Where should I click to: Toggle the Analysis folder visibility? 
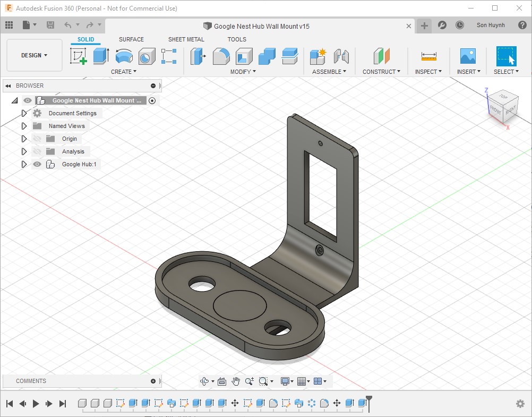37,151
